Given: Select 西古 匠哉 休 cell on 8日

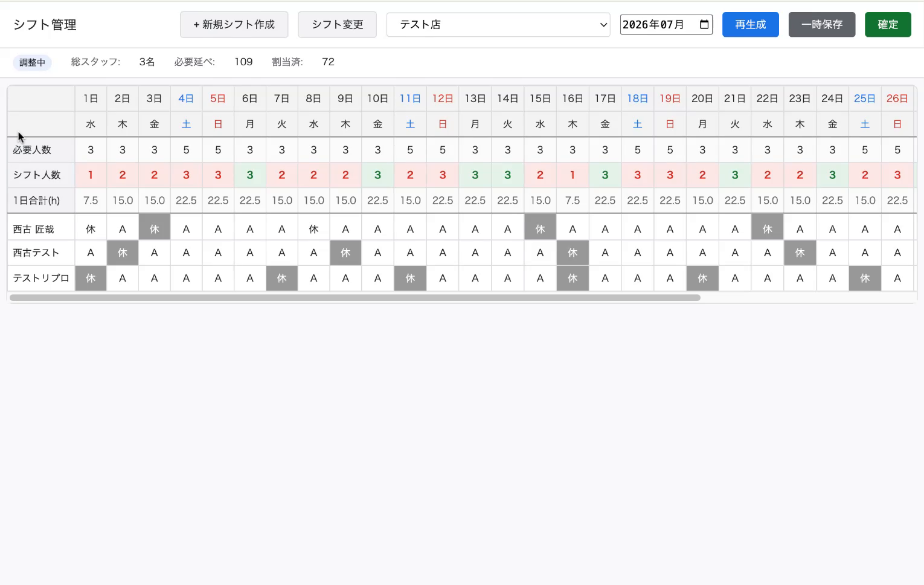Looking at the screenshot, I should 313,229.
